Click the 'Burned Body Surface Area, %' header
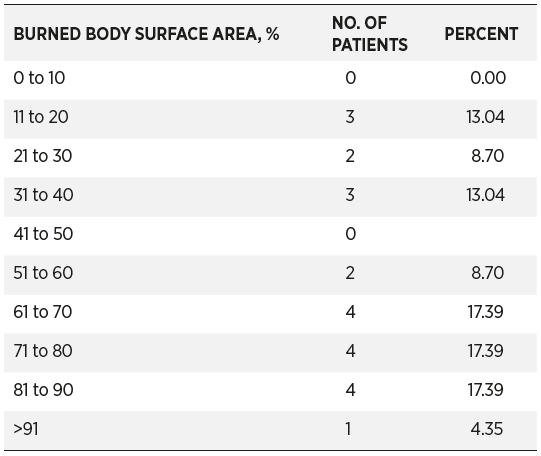 point(146,34)
